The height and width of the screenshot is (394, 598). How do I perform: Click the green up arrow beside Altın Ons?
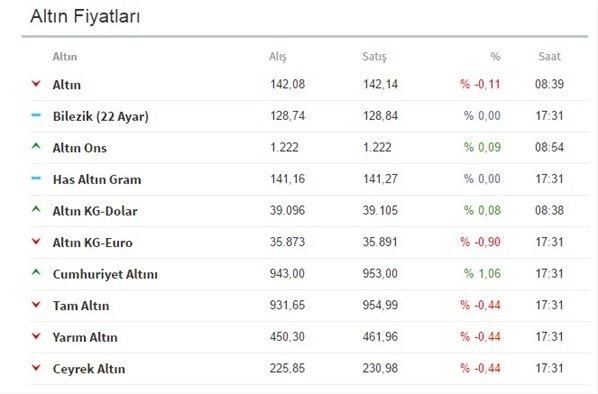point(36,146)
